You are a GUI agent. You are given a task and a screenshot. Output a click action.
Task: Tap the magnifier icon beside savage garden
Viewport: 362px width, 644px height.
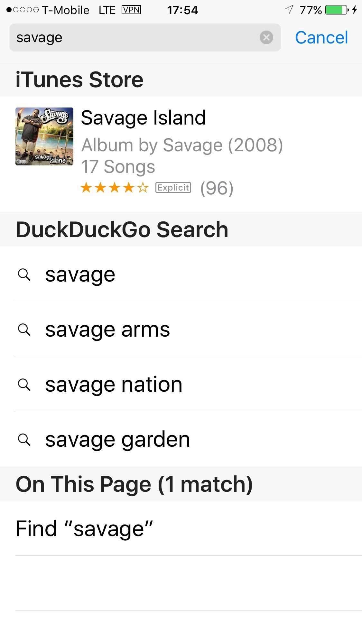pos(24,440)
